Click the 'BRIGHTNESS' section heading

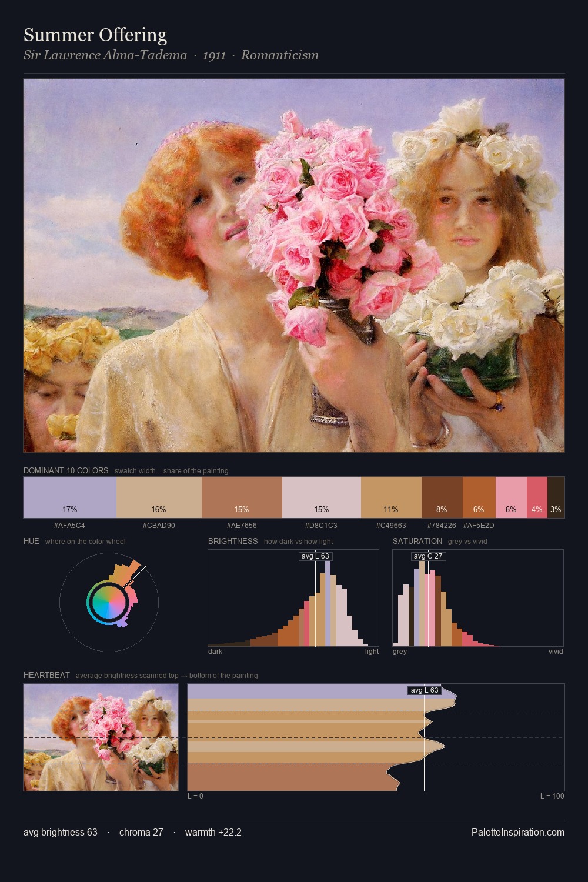coord(233,541)
